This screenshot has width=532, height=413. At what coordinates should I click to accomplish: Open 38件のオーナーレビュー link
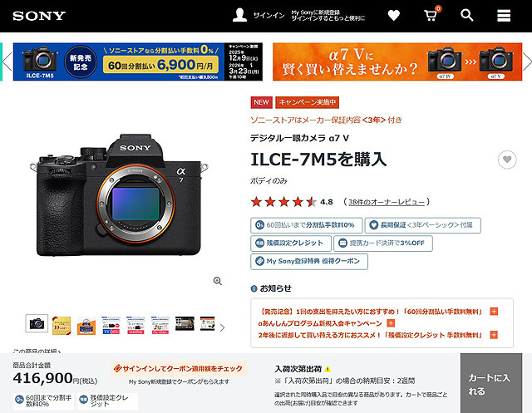(387, 202)
